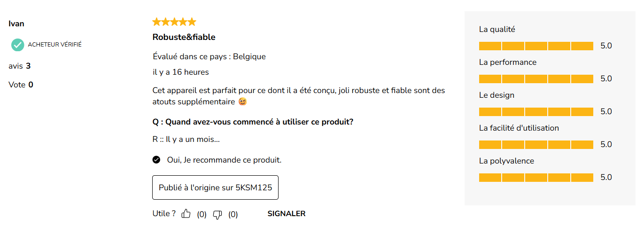
Task: Click the review title Robuste&fiable
Action: [x=184, y=37]
